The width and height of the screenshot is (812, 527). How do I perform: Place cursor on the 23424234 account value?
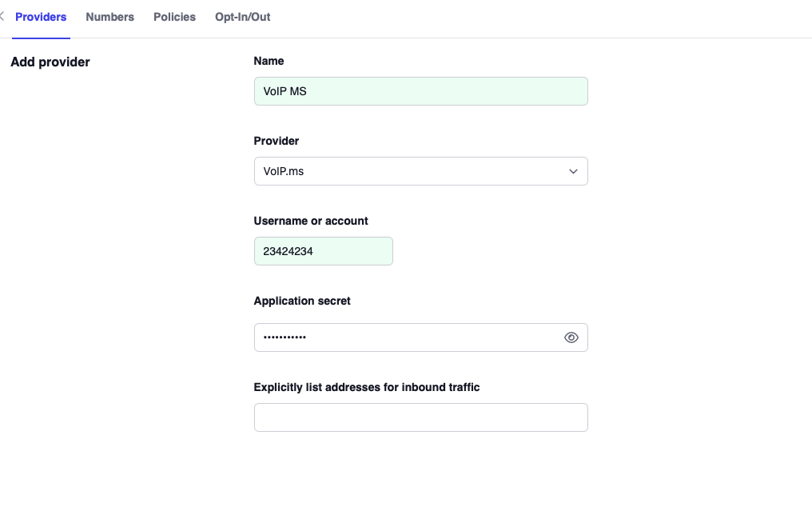pos(288,251)
